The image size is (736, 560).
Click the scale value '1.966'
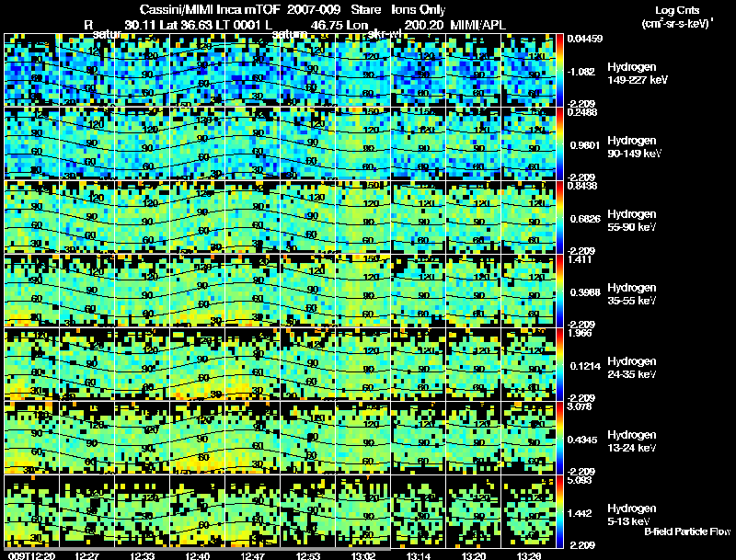point(580,333)
